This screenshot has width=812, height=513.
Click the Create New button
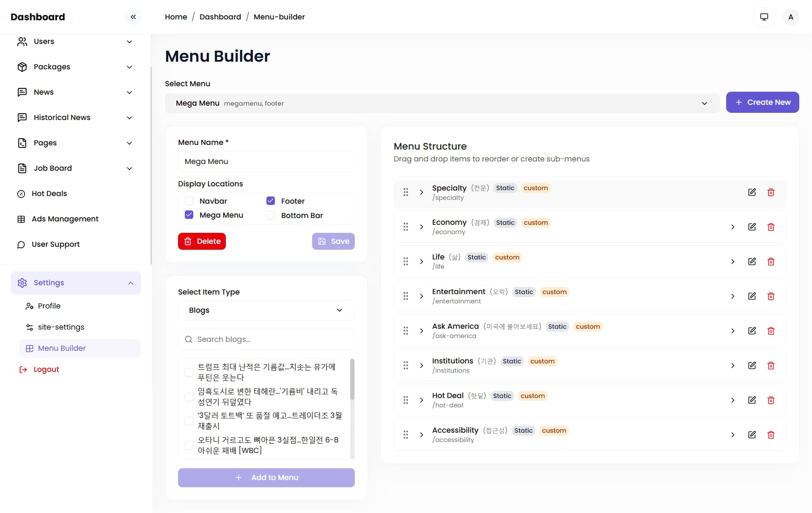point(762,102)
